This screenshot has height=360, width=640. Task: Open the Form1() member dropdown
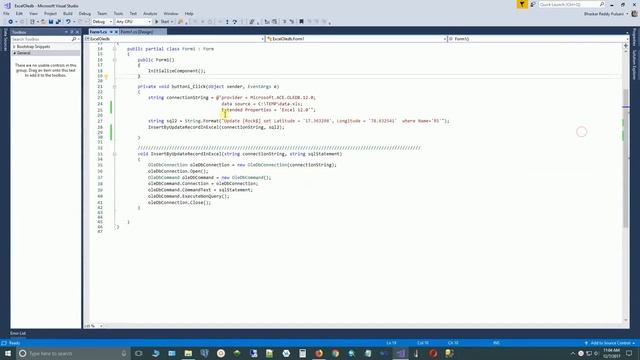coord(538,39)
